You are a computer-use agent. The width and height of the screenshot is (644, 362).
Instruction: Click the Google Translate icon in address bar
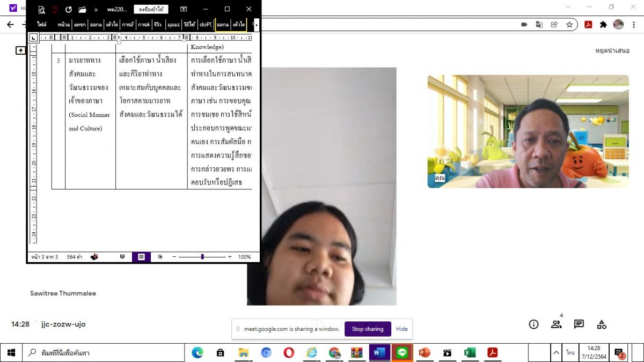pyautogui.click(x=539, y=25)
